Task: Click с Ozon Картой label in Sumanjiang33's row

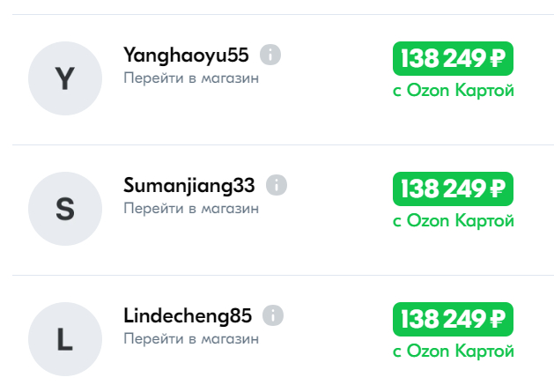Action: (x=453, y=220)
